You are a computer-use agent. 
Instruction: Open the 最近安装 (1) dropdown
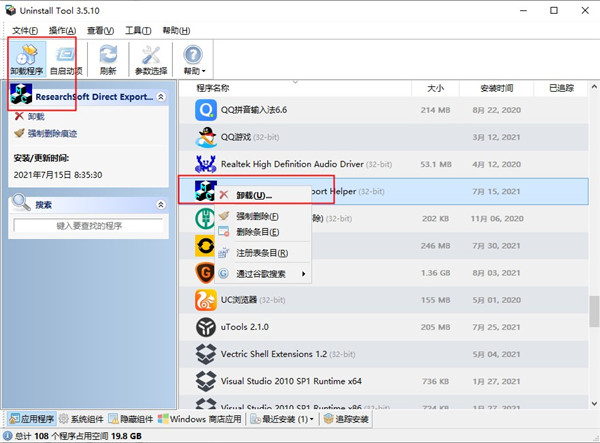click(x=284, y=419)
